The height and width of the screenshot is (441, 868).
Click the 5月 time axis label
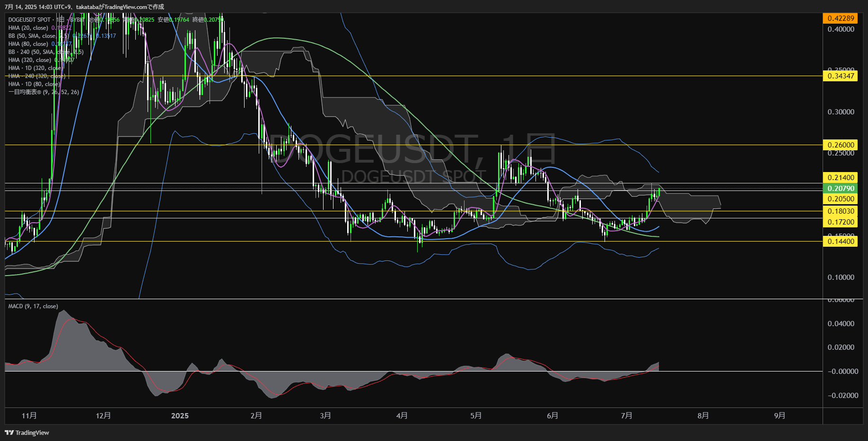(476, 415)
